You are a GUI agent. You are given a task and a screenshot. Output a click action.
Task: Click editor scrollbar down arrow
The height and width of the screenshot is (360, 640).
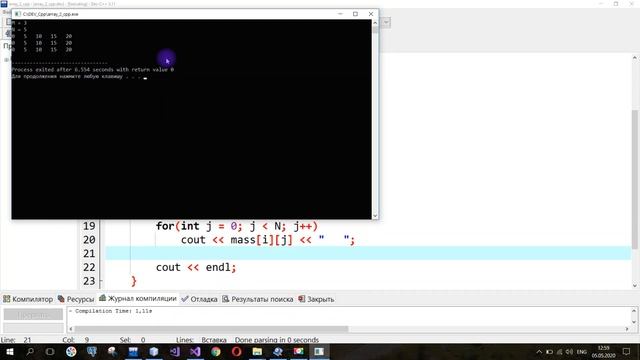click(x=635, y=285)
